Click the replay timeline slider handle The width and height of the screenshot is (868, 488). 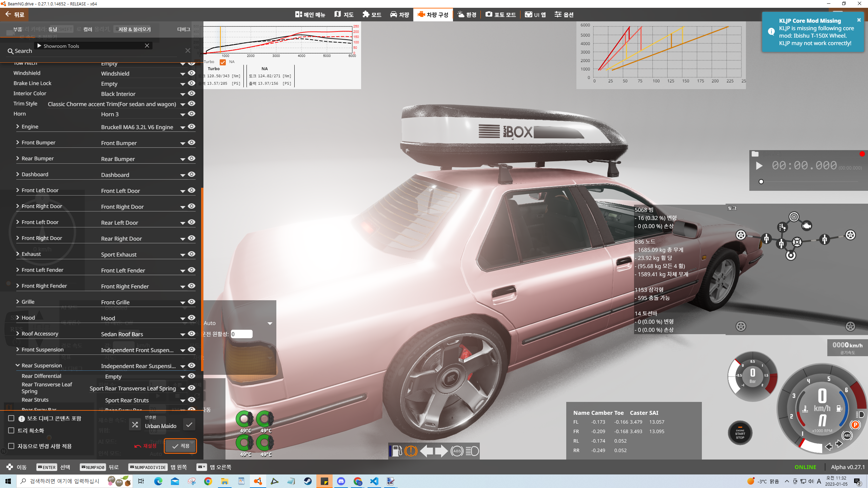tap(761, 182)
